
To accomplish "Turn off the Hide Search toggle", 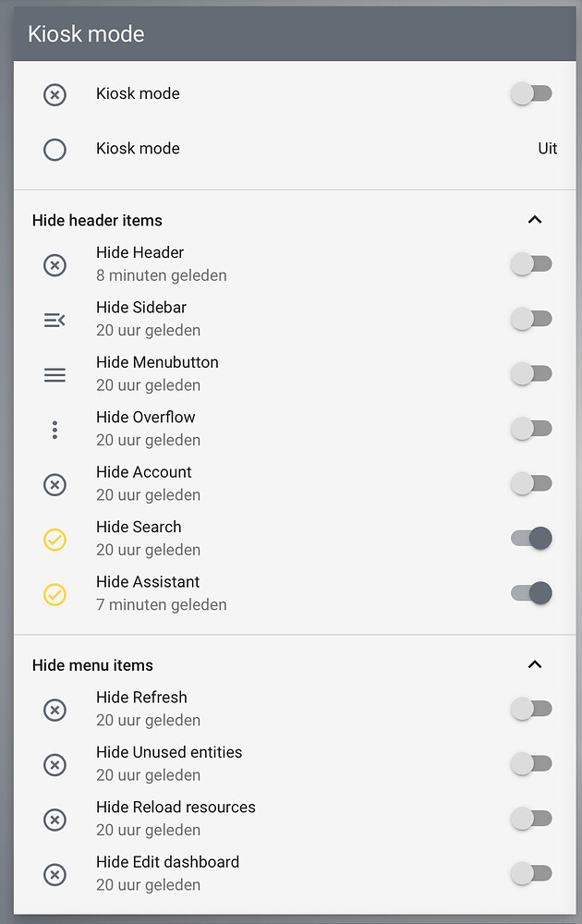I will [x=531, y=538].
